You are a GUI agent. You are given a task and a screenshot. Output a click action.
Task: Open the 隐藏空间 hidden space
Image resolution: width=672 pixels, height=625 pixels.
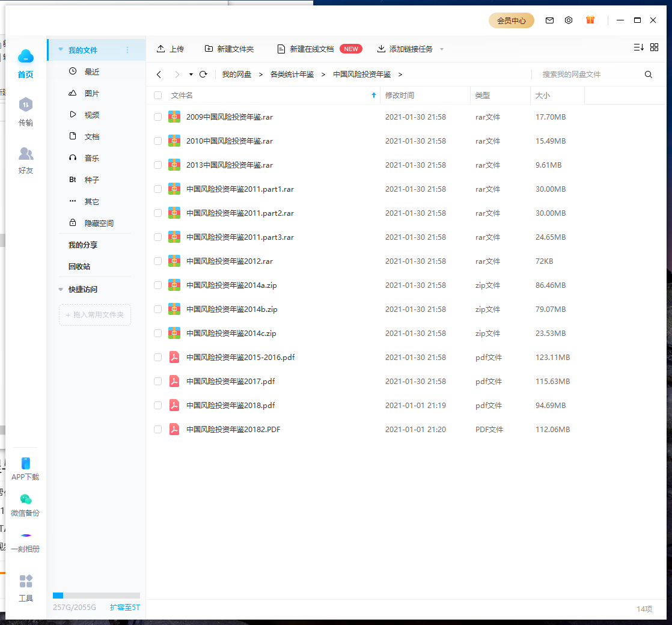click(x=91, y=223)
